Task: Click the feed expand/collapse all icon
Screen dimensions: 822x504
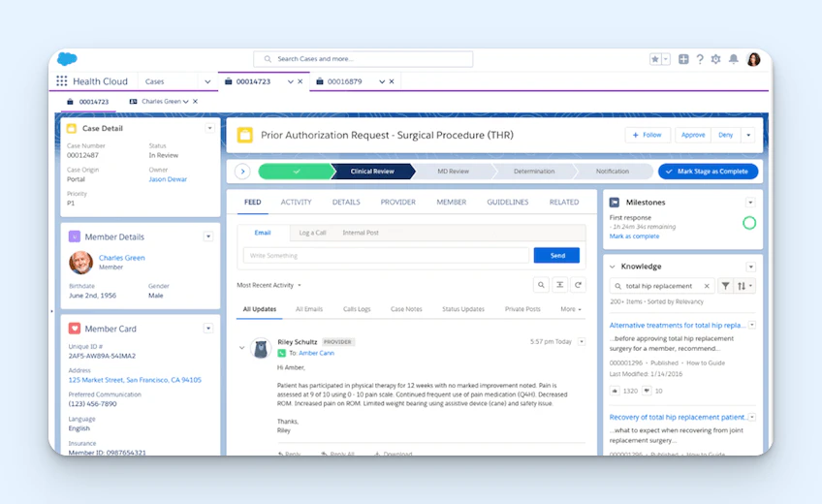Action: tap(560, 285)
